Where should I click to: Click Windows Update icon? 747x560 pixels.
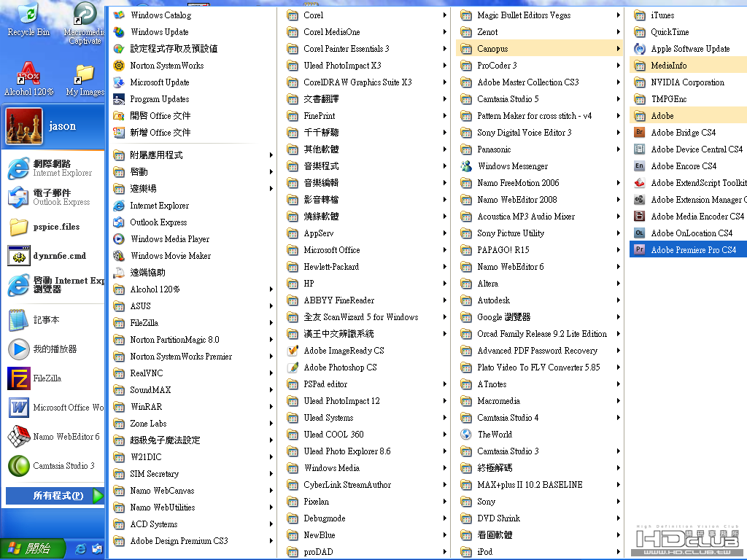coord(119,32)
